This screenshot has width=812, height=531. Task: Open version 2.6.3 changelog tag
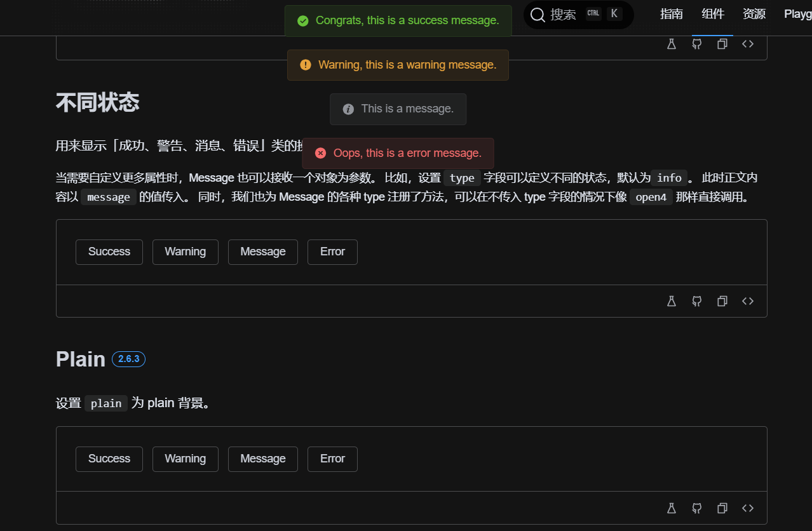128,358
